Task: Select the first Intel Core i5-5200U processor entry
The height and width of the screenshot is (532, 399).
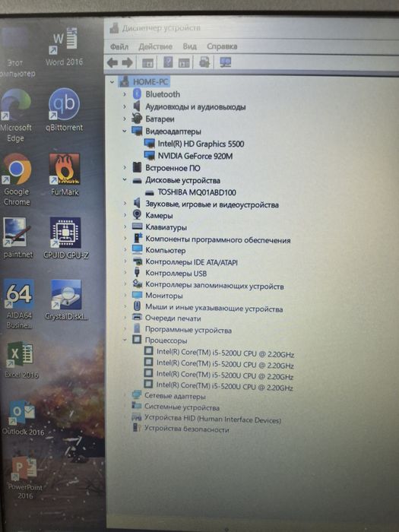Action: click(225, 353)
